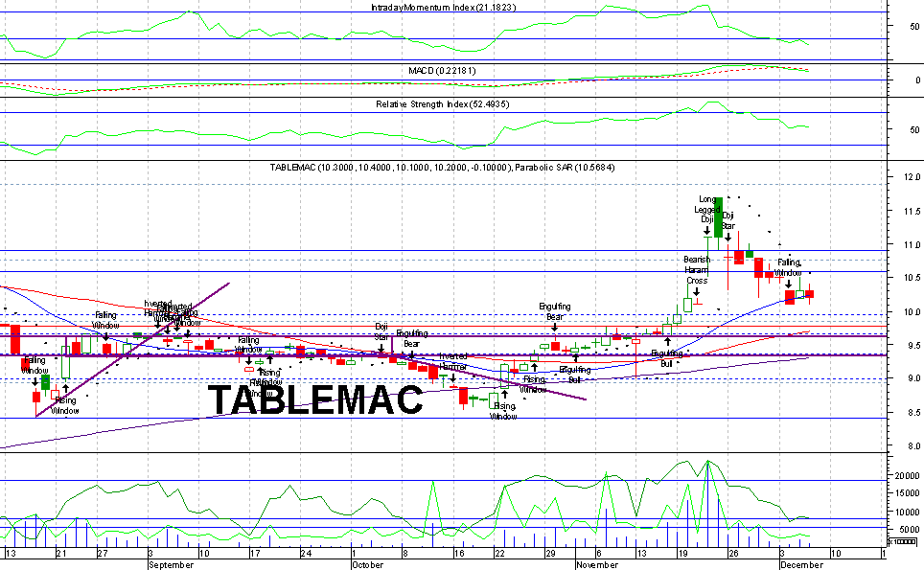This screenshot has width=924, height=570.
Task: Click the date label 19 on the time axis
Action: (682, 554)
